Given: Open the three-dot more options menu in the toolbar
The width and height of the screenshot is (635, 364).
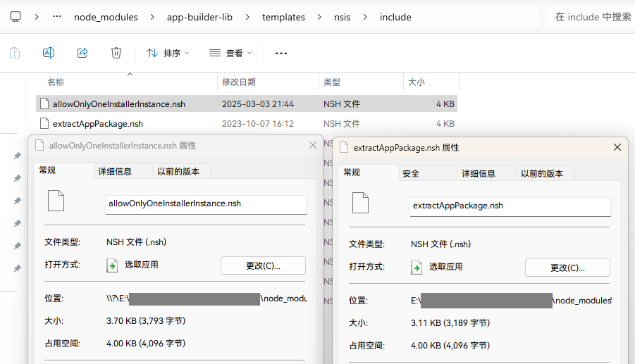Looking at the screenshot, I should [x=281, y=53].
